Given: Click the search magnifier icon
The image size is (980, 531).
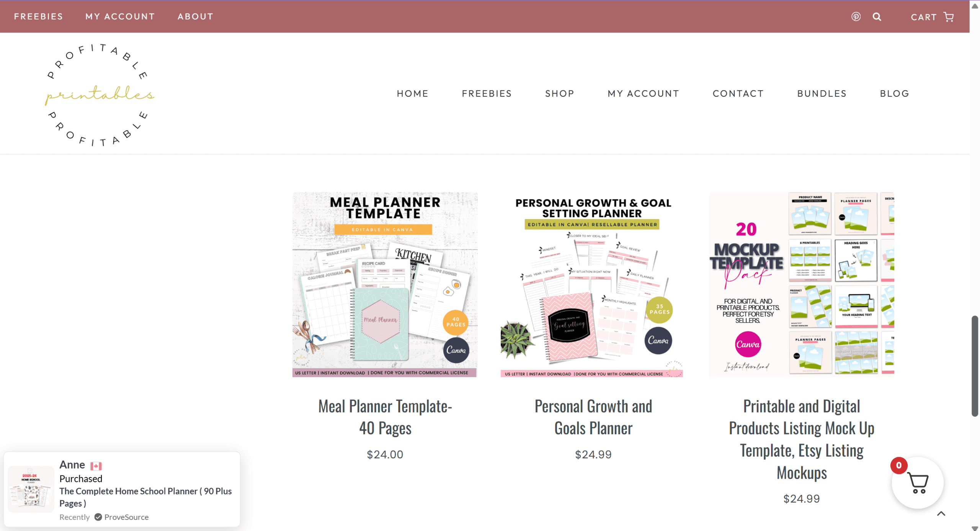Looking at the screenshot, I should tap(877, 17).
